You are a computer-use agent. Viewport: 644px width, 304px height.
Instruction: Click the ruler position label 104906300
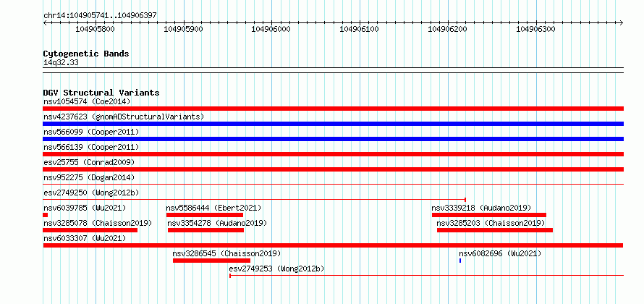point(535,29)
